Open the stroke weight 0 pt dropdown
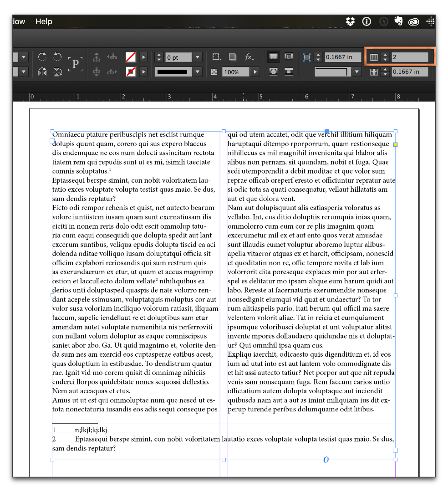This screenshot has height=492, width=448. coord(197,56)
